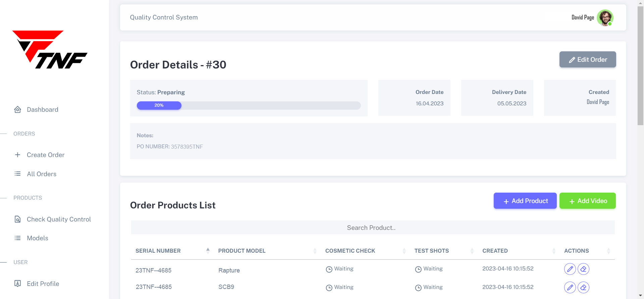Sort table by Serial Number column

pyautogui.click(x=158, y=251)
